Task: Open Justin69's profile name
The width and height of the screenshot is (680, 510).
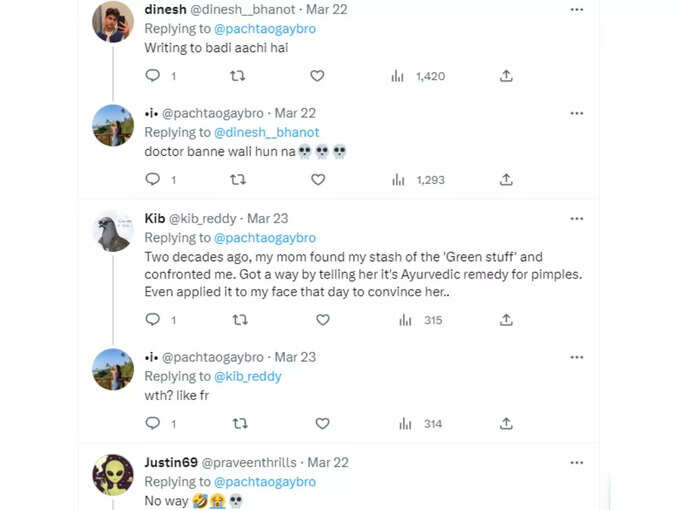Action: (171, 462)
